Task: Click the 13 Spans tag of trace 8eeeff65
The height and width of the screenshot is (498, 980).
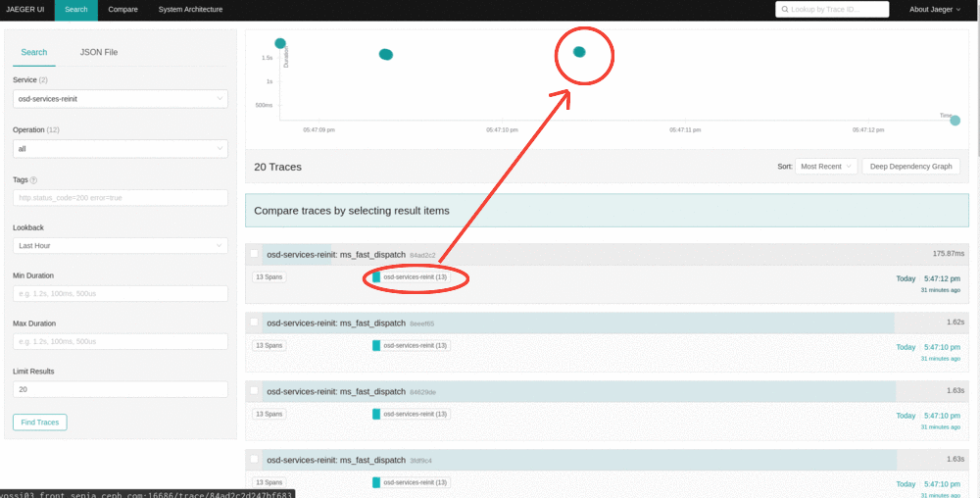Action: pos(269,345)
